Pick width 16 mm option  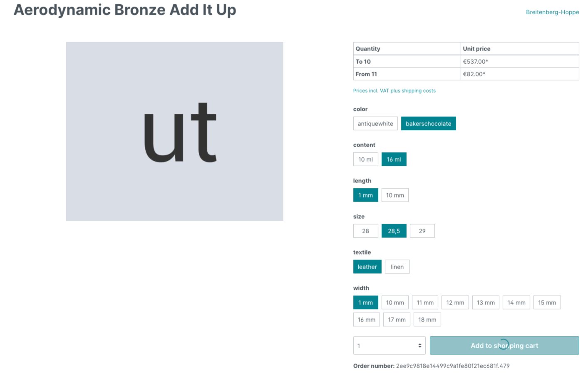coord(366,320)
